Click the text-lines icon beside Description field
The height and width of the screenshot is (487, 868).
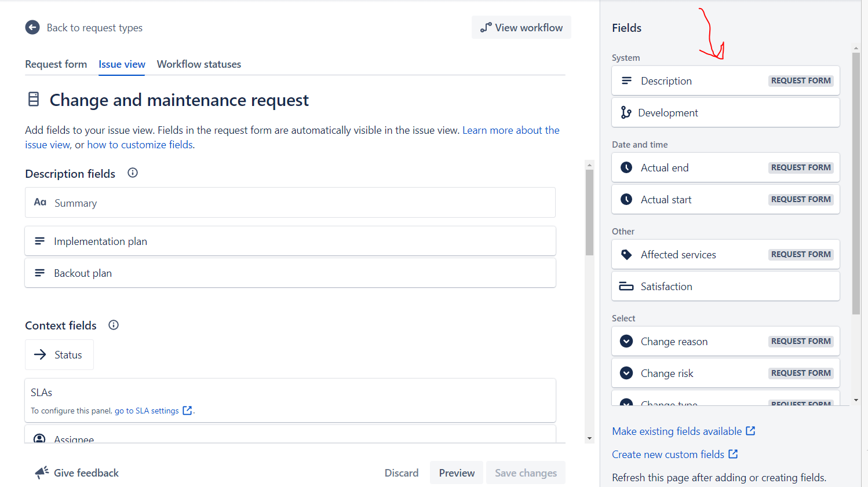click(626, 80)
